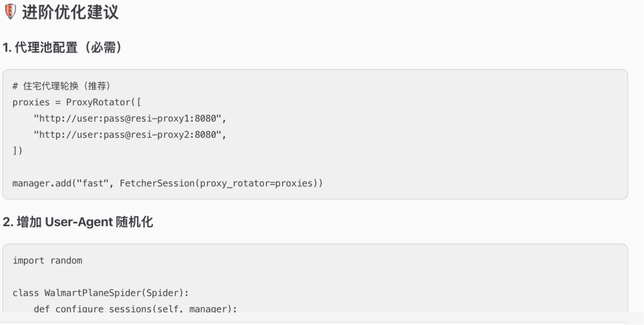Click the resi-proxy1:8080 URL string

(x=130, y=119)
